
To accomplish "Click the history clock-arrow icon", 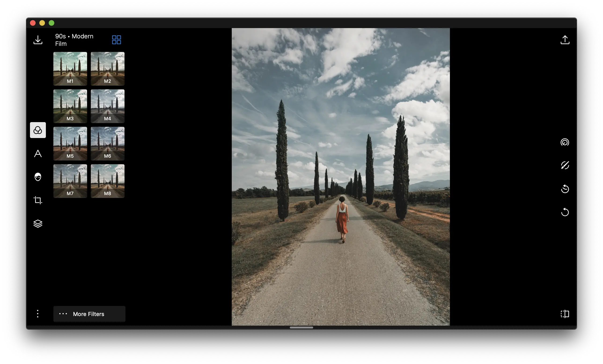I will tap(565, 189).
